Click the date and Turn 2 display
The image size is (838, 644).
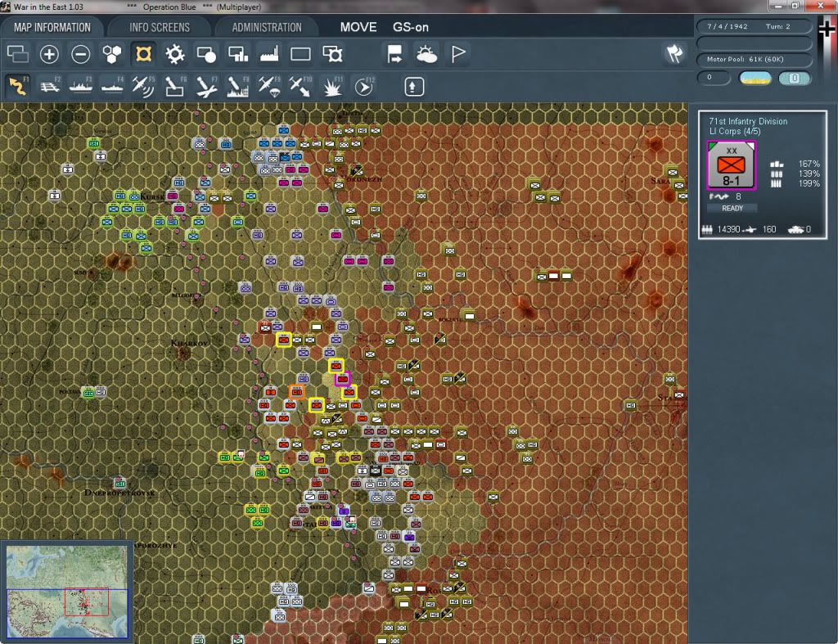click(x=753, y=26)
